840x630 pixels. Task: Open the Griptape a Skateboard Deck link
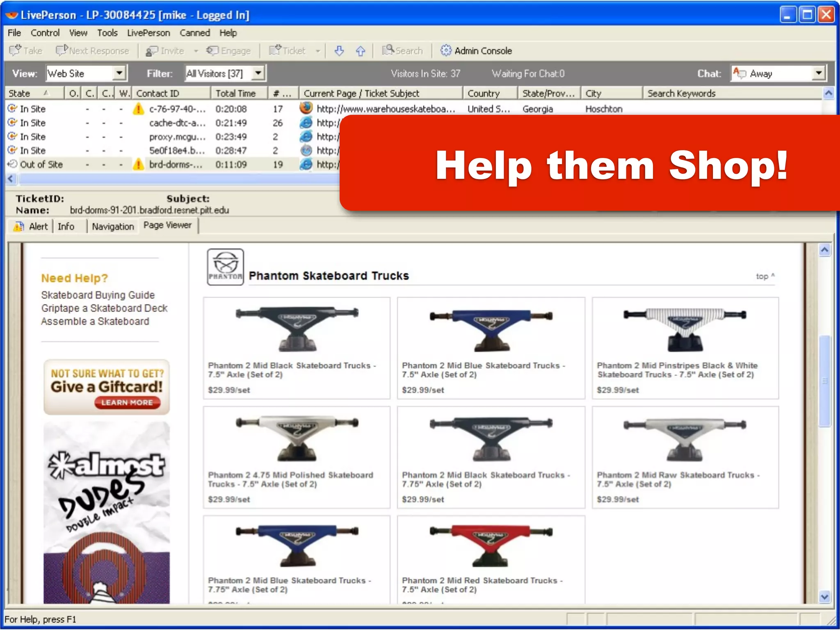coord(104,308)
